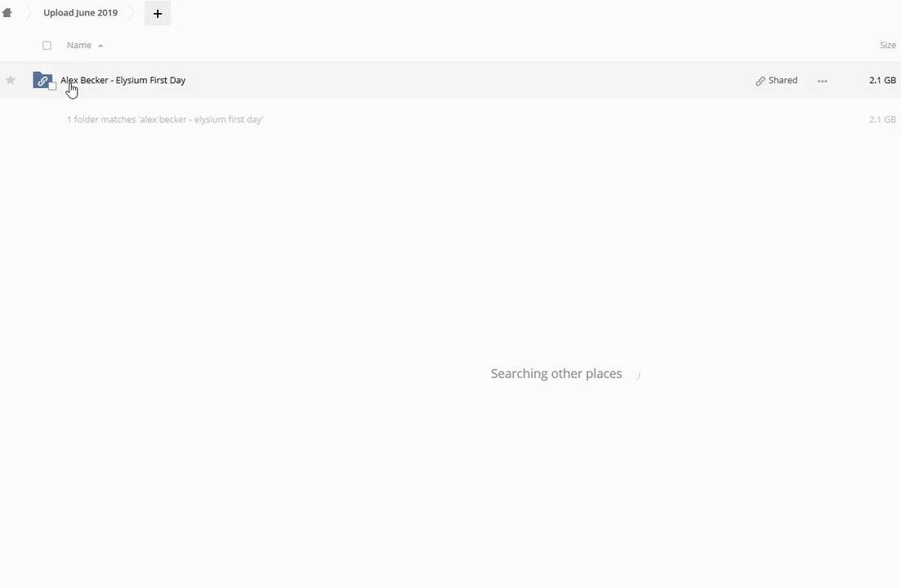Sort the list by the Name header
This screenshot has height=588, width=901.
[x=78, y=45]
